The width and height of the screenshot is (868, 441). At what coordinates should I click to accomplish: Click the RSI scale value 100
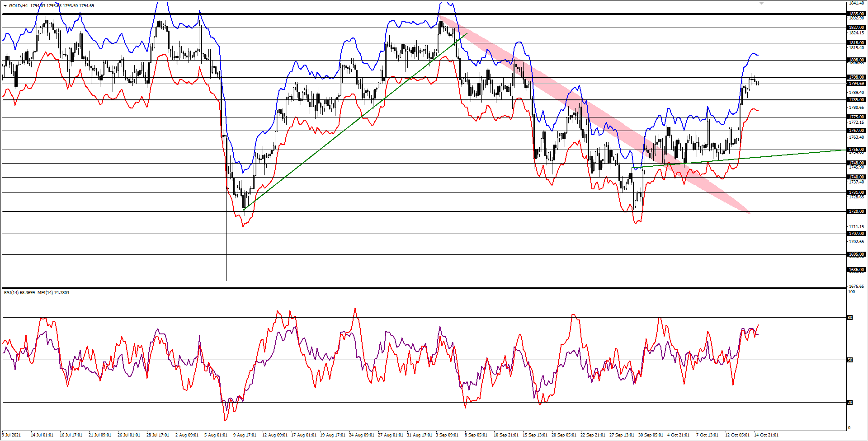point(852,292)
